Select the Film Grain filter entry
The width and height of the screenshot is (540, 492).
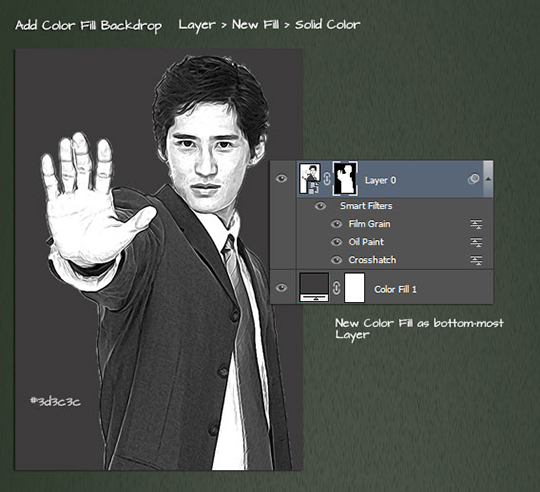point(369,224)
